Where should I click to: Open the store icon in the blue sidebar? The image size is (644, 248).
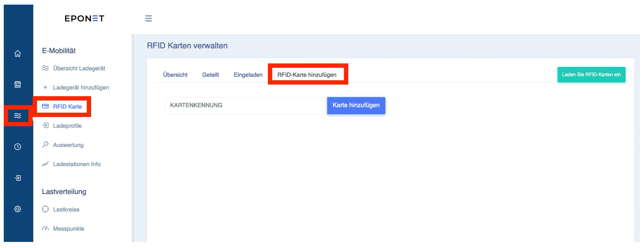click(18, 85)
